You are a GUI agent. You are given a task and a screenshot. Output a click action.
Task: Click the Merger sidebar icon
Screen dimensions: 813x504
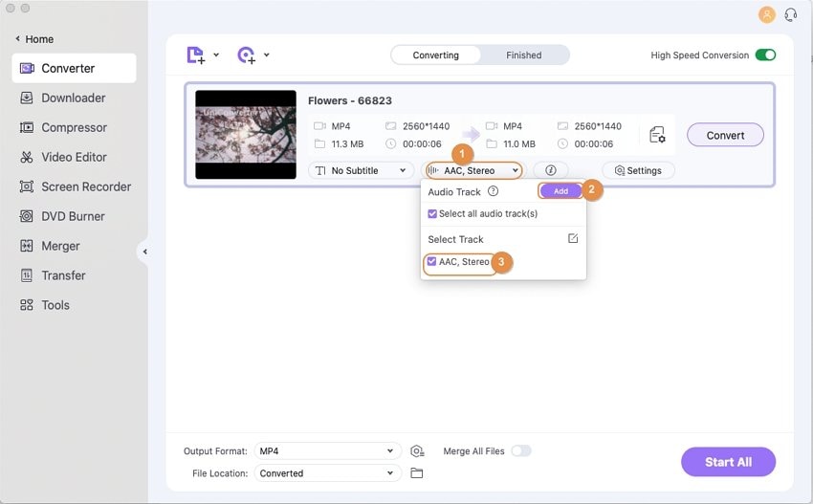(x=27, y=246)
